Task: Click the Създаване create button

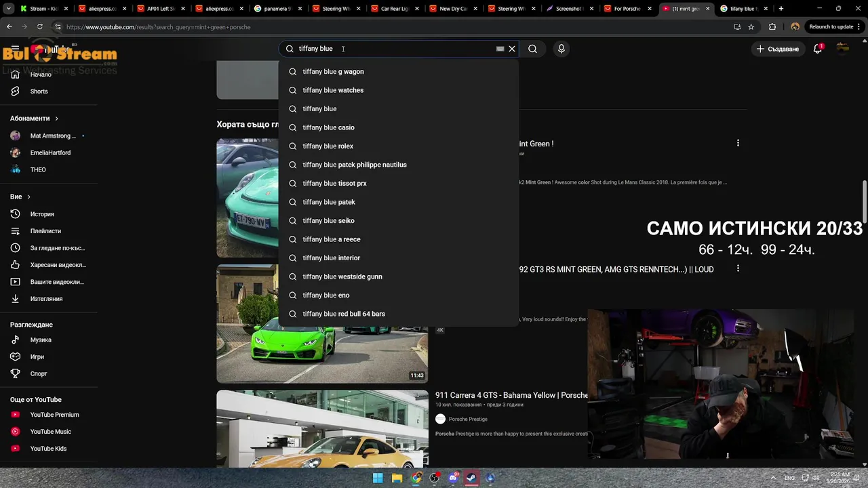Action: [x=778, y=49]
